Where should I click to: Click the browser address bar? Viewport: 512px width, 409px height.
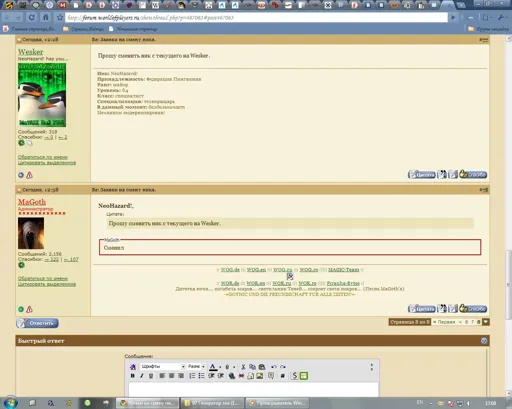coord(256,18)
